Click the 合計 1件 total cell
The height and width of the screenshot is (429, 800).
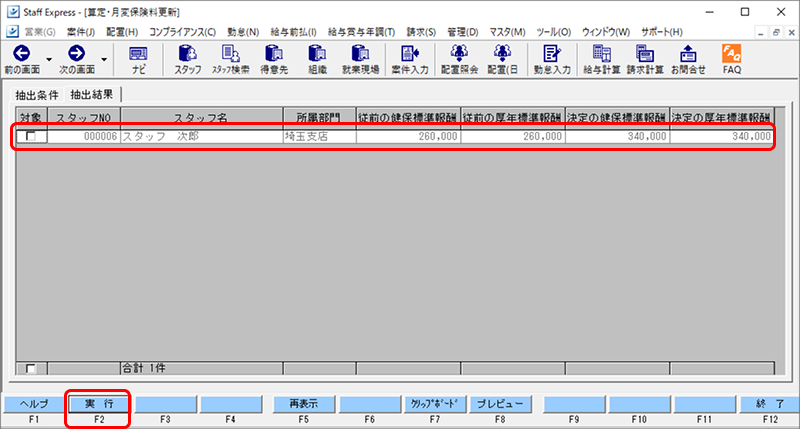tap(202, 368)
